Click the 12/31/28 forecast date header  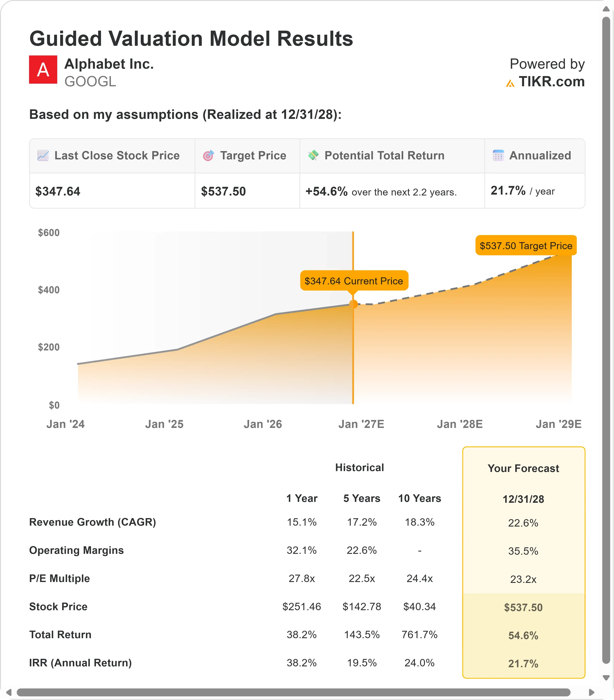523,499
